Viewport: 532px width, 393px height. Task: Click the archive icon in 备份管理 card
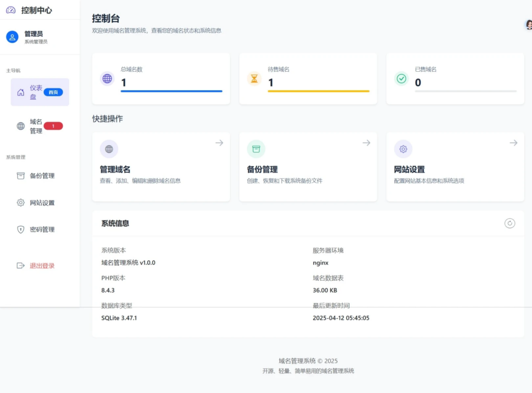click(x=256, y=149)
